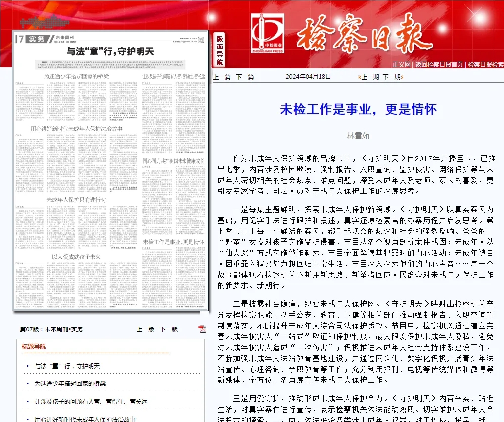
Task: Switch to the next edition with 下一版
Action: (x=170, y=328)
